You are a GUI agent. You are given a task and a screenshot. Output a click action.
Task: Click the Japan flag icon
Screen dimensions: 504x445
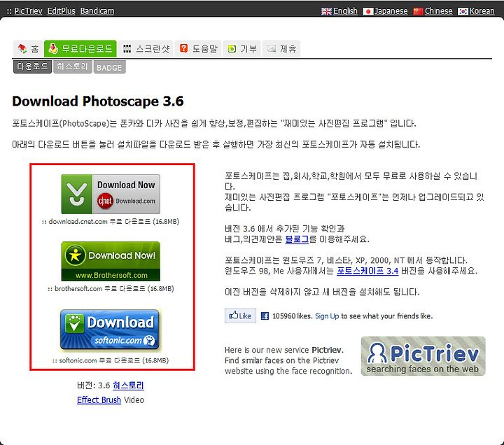pos(368,12)
